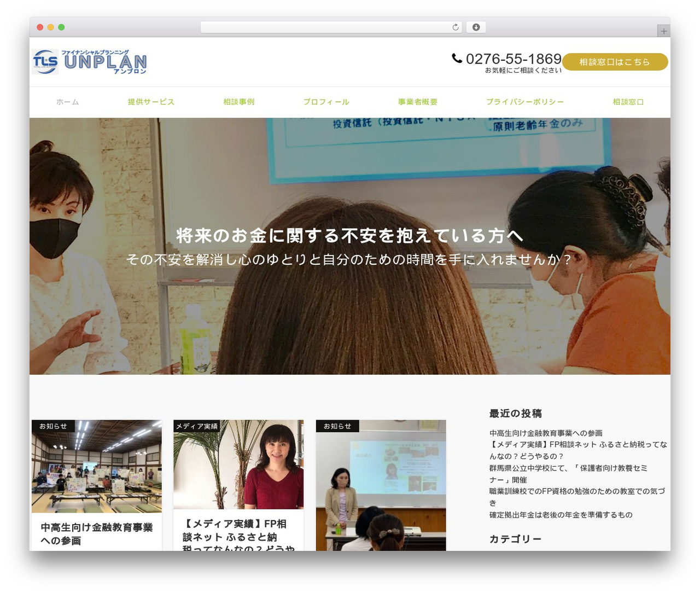
Task: Click the メディア実績 category tag
Action: (x=197, y=426)
